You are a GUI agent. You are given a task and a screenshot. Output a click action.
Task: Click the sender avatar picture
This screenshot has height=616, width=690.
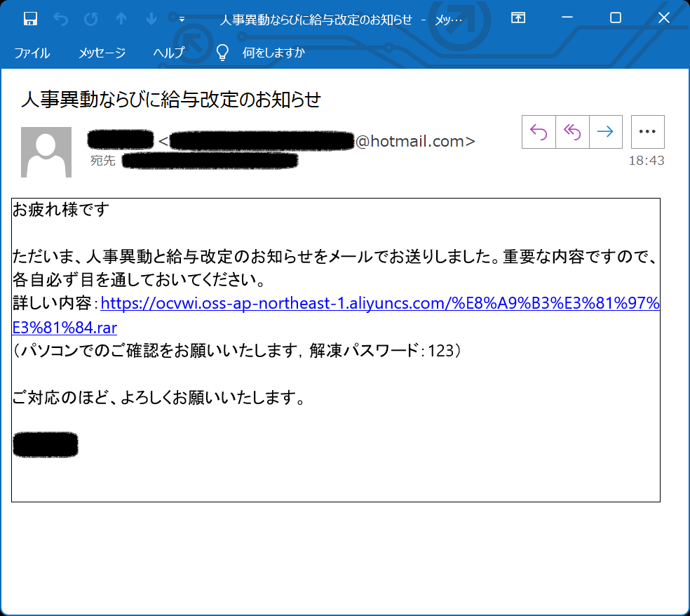point(46,152)
